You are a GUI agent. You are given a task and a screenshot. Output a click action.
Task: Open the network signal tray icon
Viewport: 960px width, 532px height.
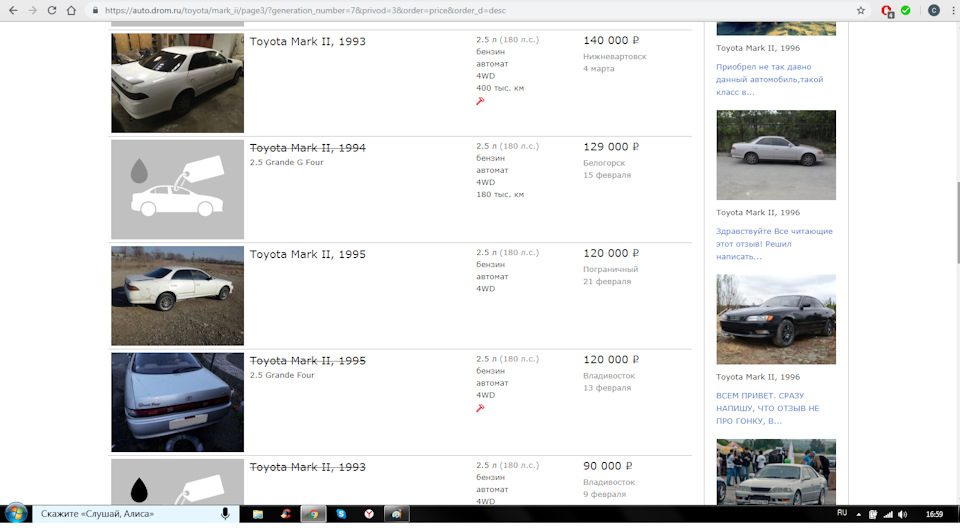tap(888, 514)
